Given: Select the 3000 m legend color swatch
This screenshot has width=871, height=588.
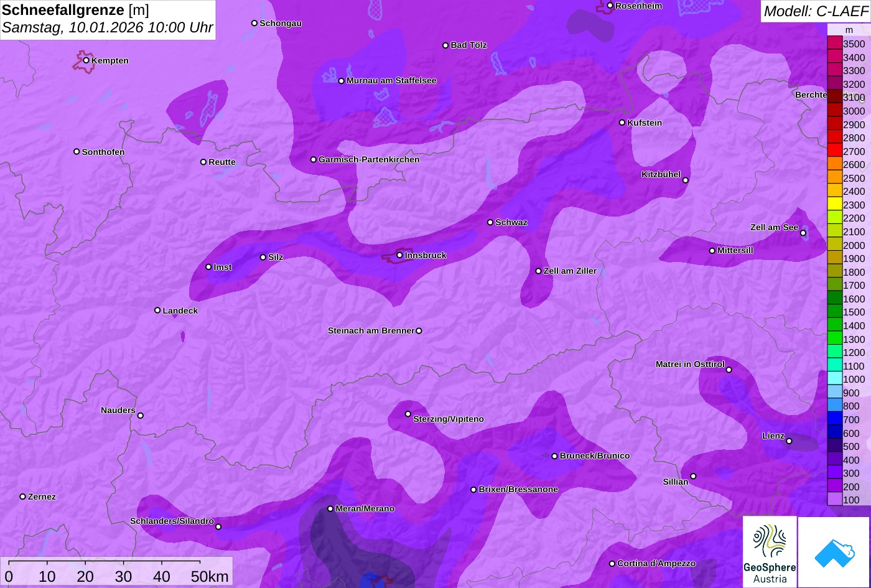Looking at the screenshot, I should coord(834,111).
